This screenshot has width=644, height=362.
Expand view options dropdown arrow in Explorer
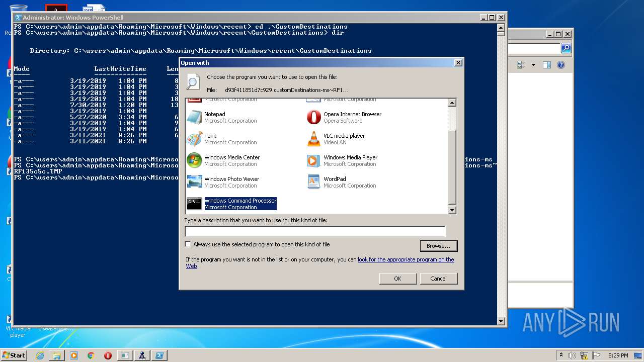tap(533, 65)
